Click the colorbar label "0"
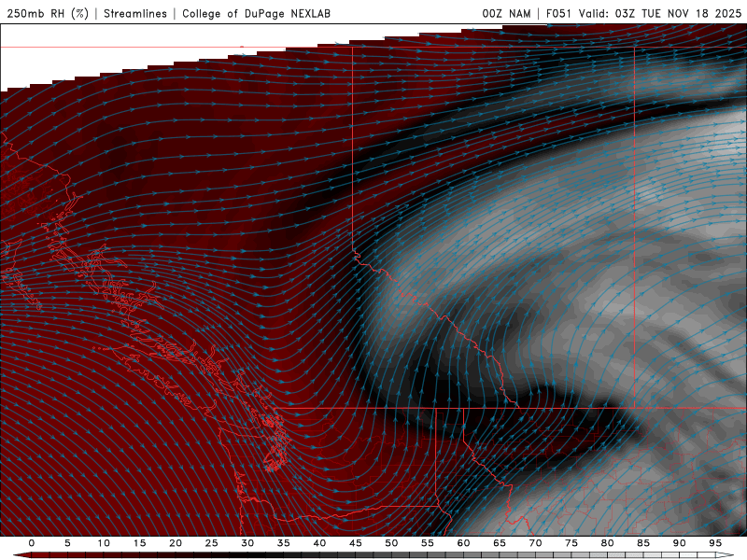Image resolution: width=747 pixels, height=560 pixels. pyautogui.click(x=32, y=543)
